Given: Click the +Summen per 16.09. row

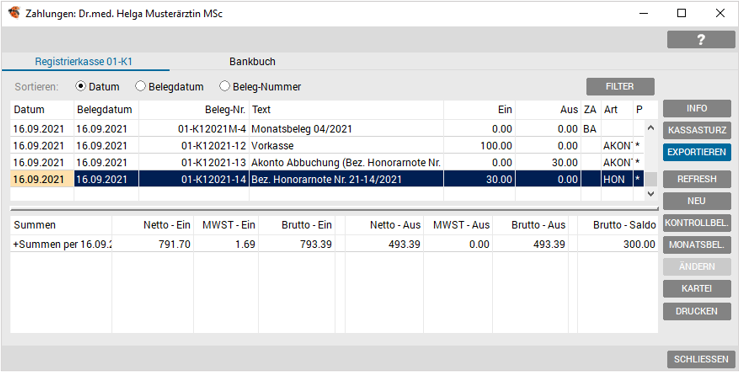Looking at the screenshot, I should [x=334, y=244].
